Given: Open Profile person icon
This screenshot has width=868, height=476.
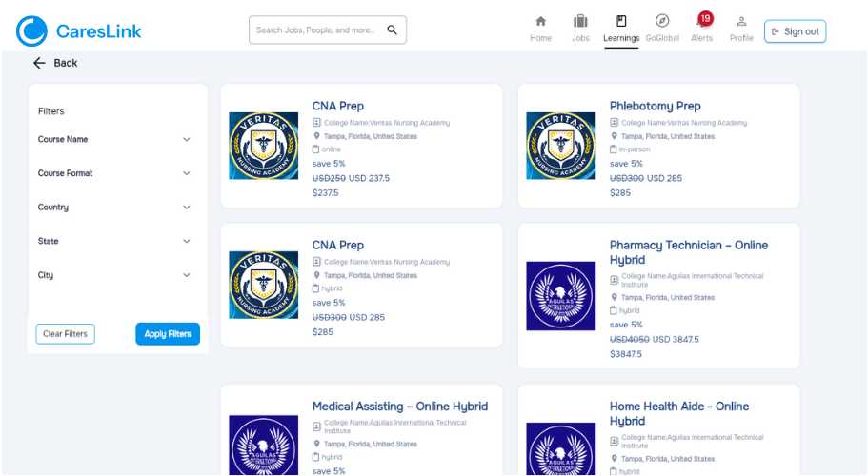Looking at the screenshot, I should 741,22.
